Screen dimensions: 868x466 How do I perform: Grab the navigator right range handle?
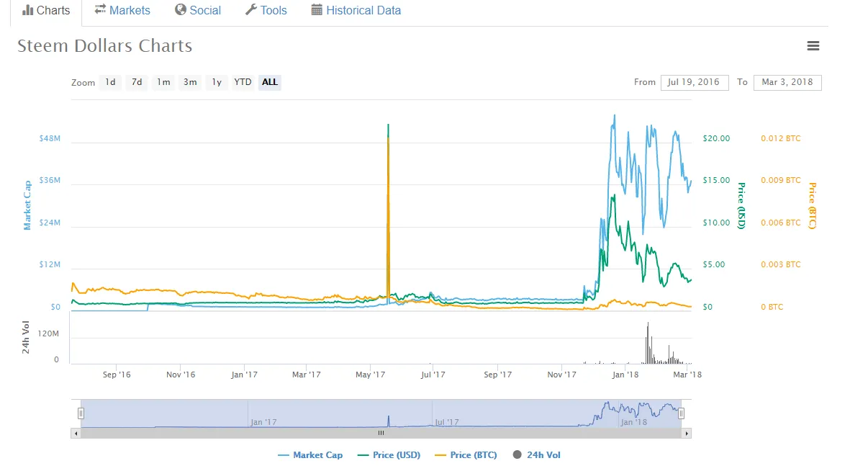[681, 413]
